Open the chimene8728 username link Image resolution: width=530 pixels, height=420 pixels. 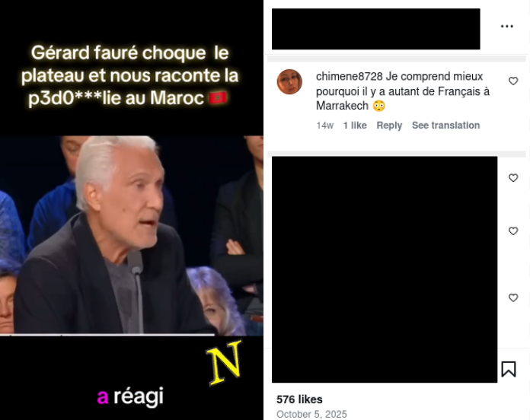click(350, 76)
